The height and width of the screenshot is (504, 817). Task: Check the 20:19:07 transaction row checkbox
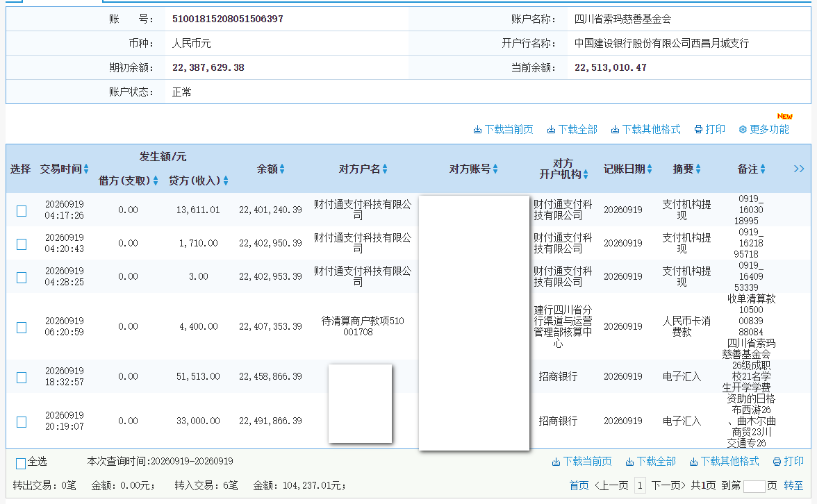[x=22, y=422]
